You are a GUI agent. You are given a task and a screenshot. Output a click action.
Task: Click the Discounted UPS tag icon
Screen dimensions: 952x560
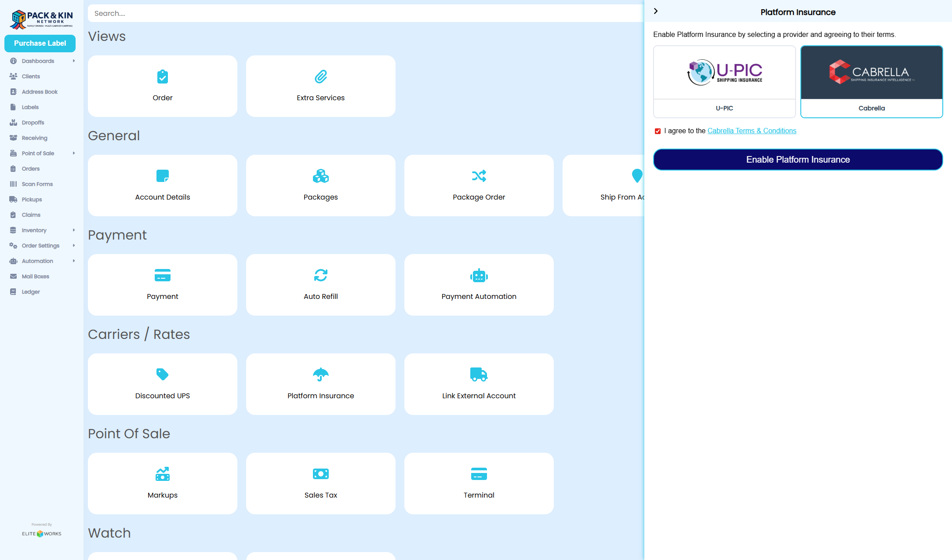tap(163, 375)
